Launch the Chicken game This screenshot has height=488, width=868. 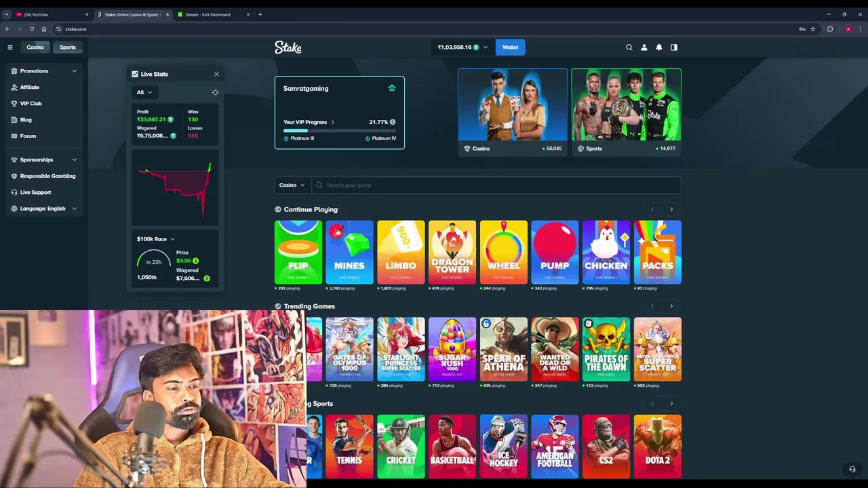point(606,252)
